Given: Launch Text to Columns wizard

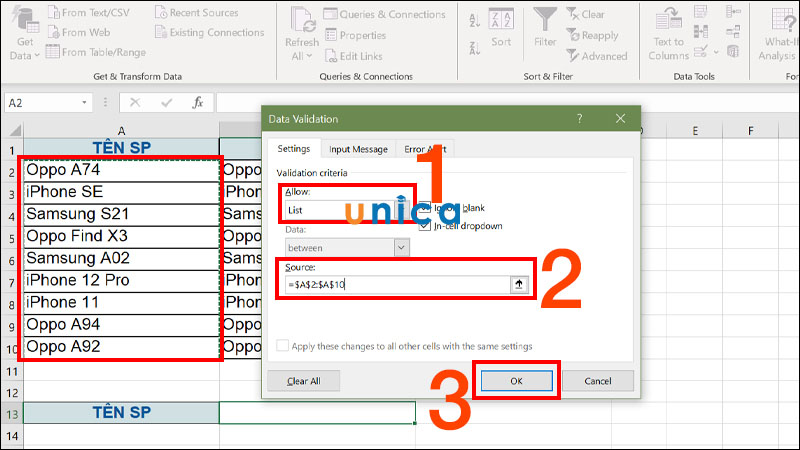Looking at the screenshot, I should coord(668,34).
